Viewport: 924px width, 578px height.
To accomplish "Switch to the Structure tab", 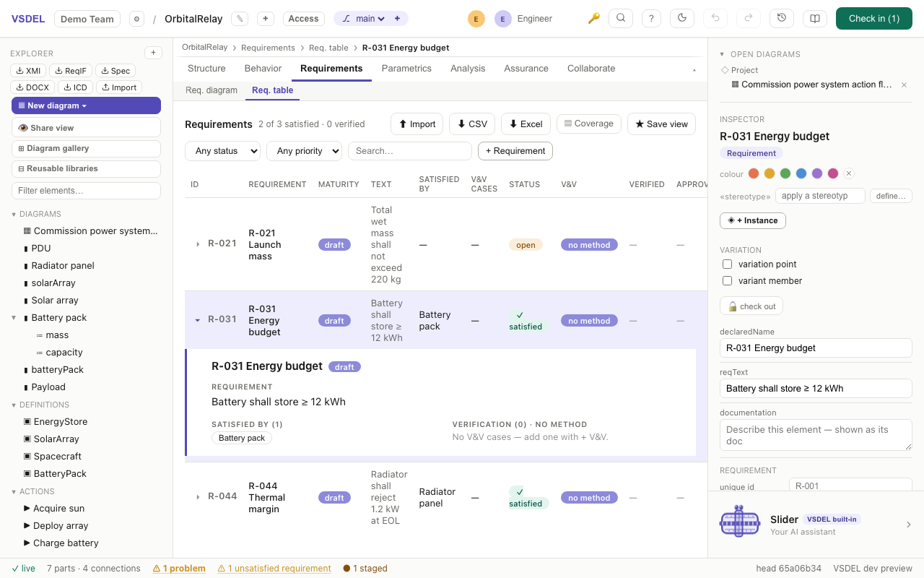I will [x=206, y=69].
